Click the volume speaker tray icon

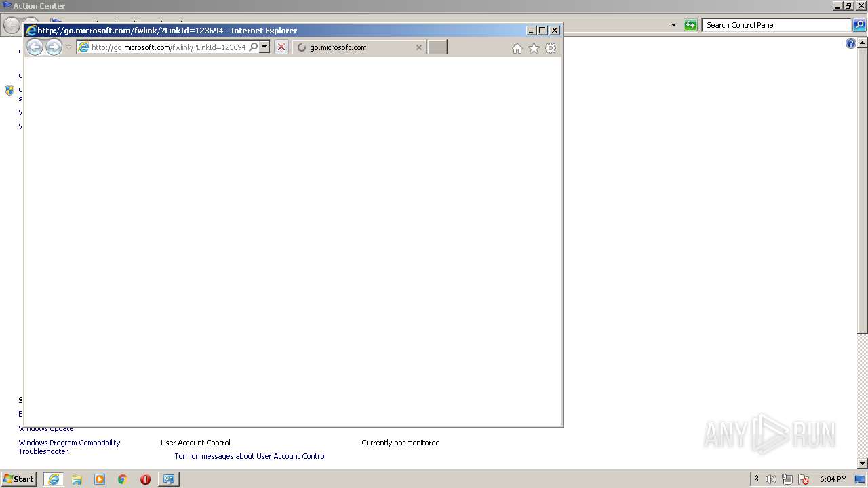pyautogui.click(x=771, y=479)
